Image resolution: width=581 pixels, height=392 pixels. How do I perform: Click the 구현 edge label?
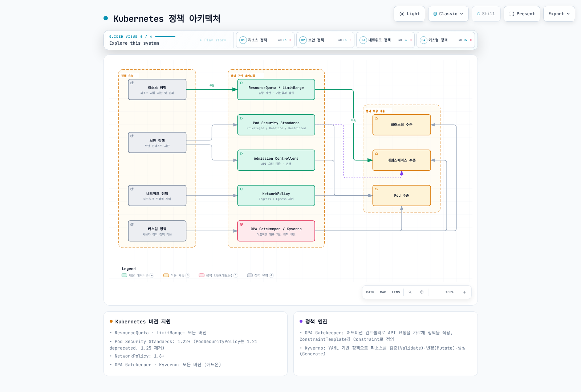point(212,86)
